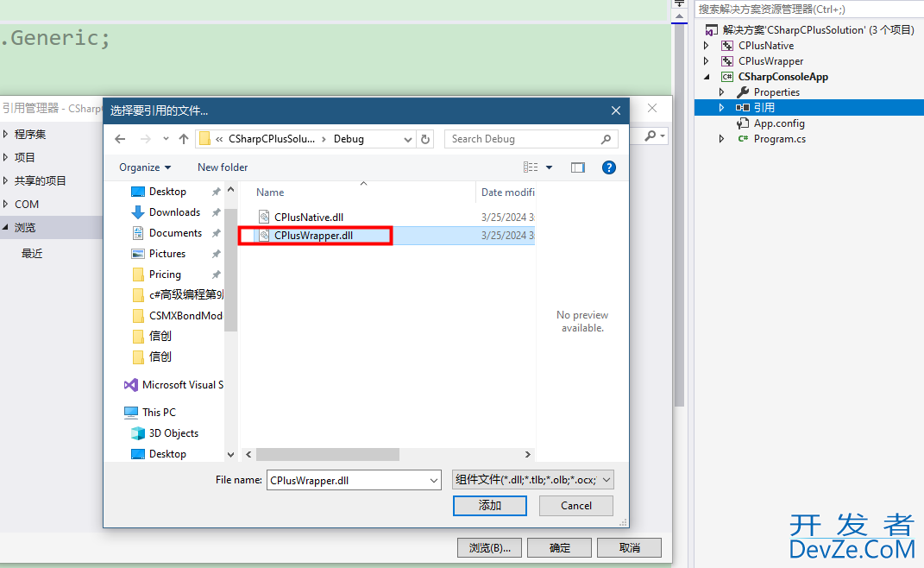The image size is (924, 568).
Task: Expand Properties node in Solution Explorer
Action: [x=721, y=92]
